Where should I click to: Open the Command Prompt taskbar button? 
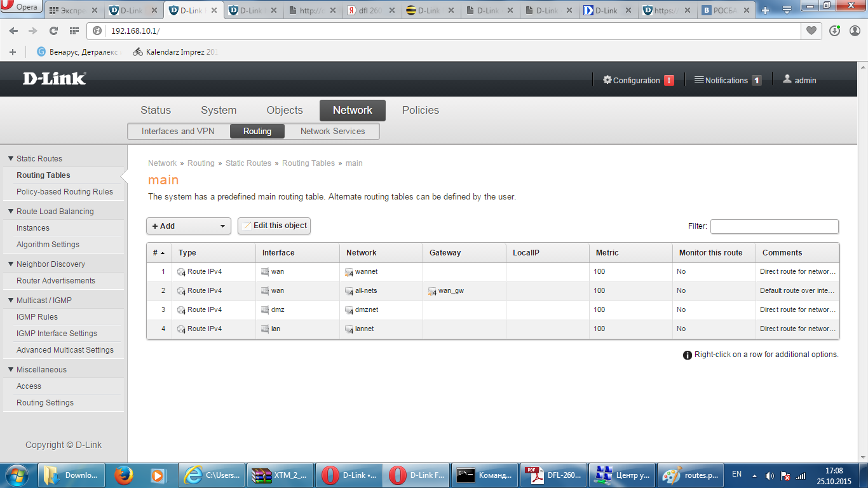point(485,475)
